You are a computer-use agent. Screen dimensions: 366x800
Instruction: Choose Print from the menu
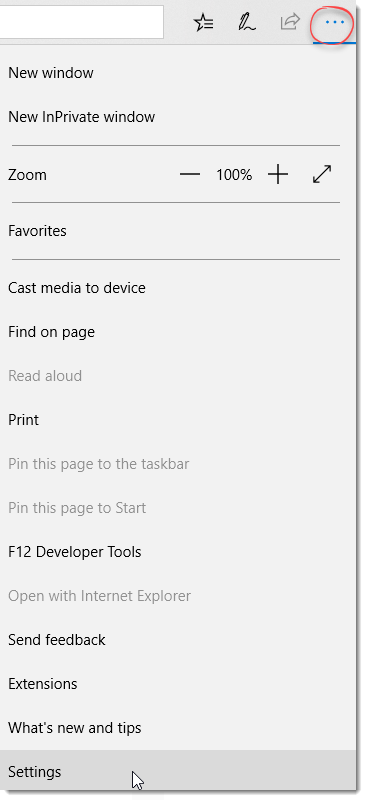click(x=178, y=420)
